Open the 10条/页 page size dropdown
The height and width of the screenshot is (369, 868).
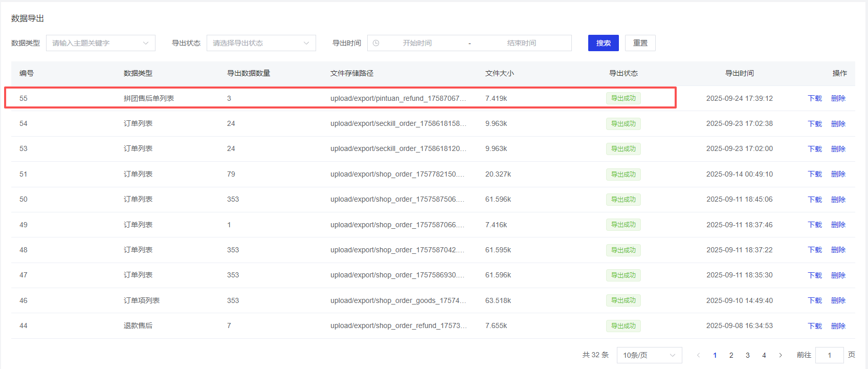(649, 355)
